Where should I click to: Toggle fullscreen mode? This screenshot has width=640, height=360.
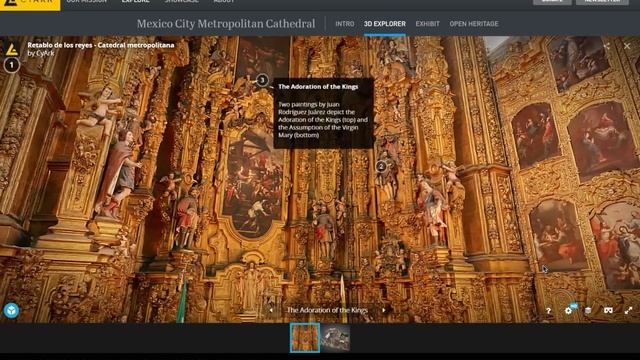click(x=628, y=311)
